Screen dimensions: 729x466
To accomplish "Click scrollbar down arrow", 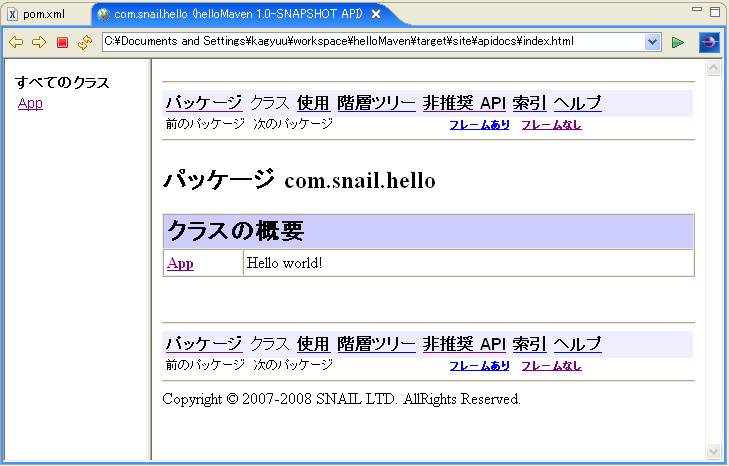I will click(x=713, y=451).
